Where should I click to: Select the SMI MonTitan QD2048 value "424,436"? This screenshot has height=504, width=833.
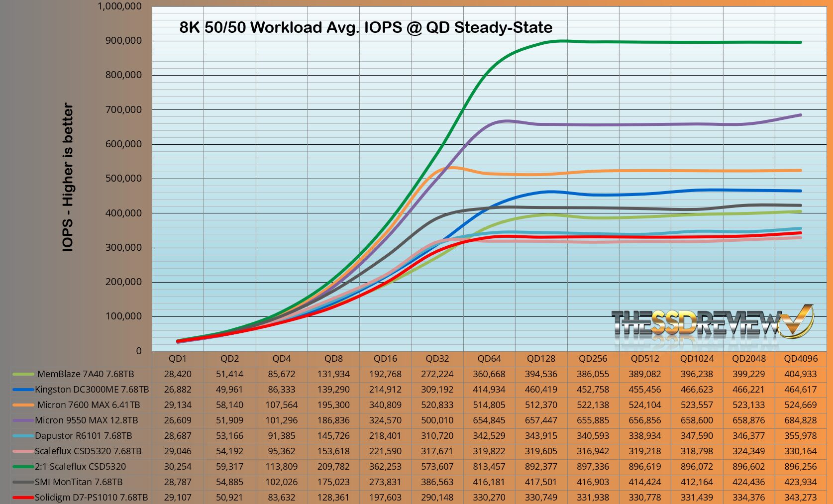749,482
